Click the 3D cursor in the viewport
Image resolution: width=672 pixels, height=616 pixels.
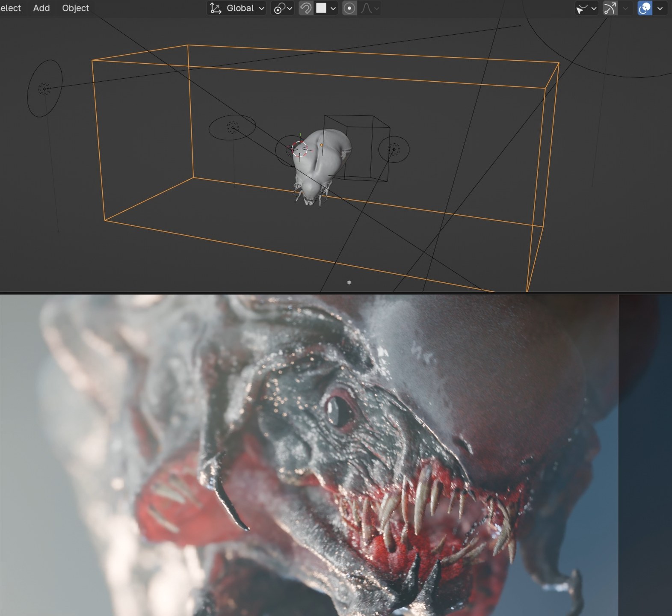tap(300, 149)
